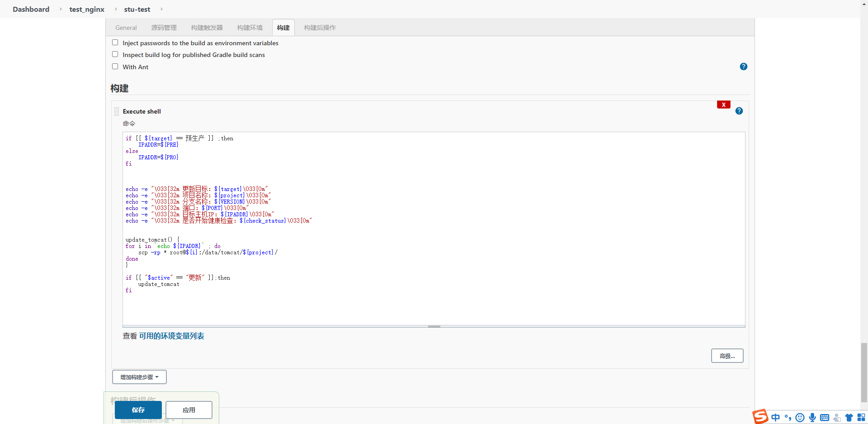Open the Sogou toolbox grid icon
This screenshot has height=424, width=868.
[862, 417]
